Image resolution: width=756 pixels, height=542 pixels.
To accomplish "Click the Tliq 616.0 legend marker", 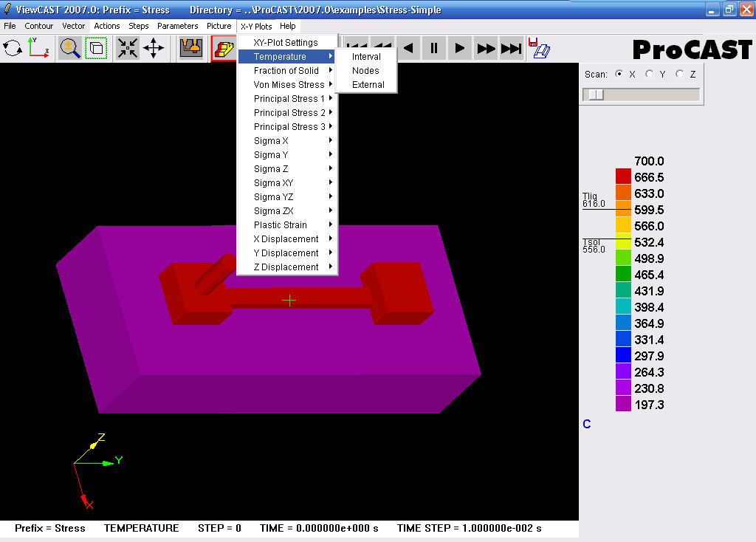I will pyautogui.click(x=594, y=199).
